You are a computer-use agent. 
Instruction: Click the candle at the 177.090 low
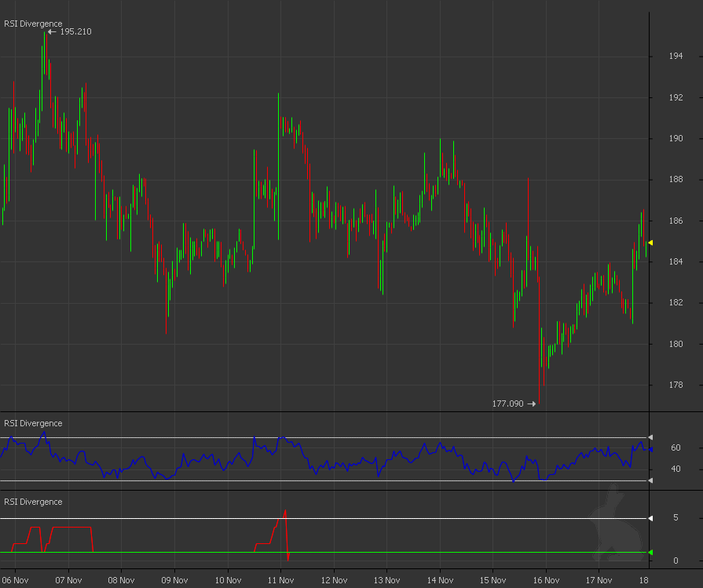point(539,341)
